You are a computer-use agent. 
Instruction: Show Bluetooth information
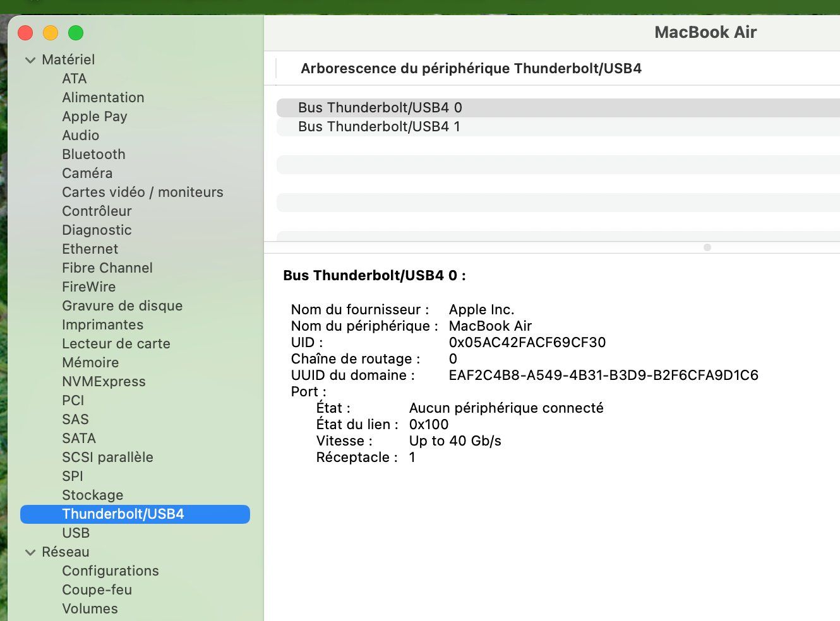93,155
